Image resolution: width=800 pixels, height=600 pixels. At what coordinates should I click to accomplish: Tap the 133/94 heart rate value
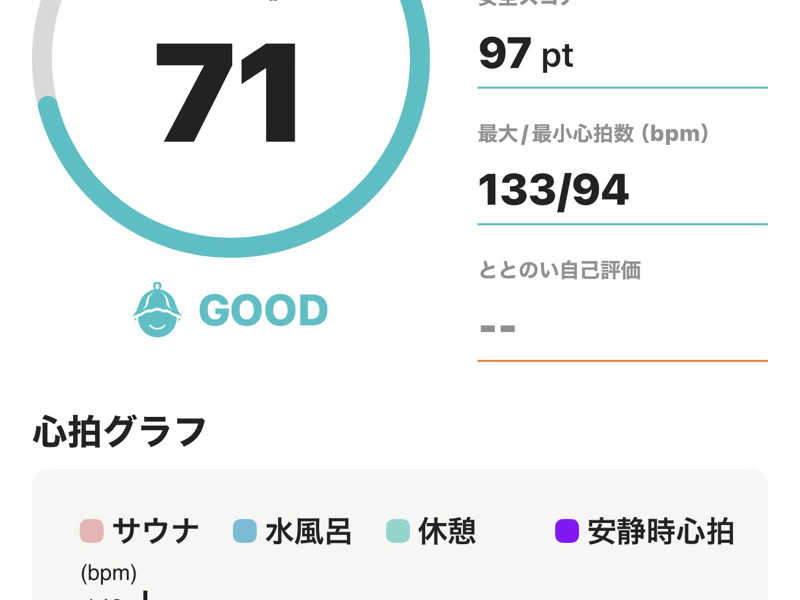point(553,190)
